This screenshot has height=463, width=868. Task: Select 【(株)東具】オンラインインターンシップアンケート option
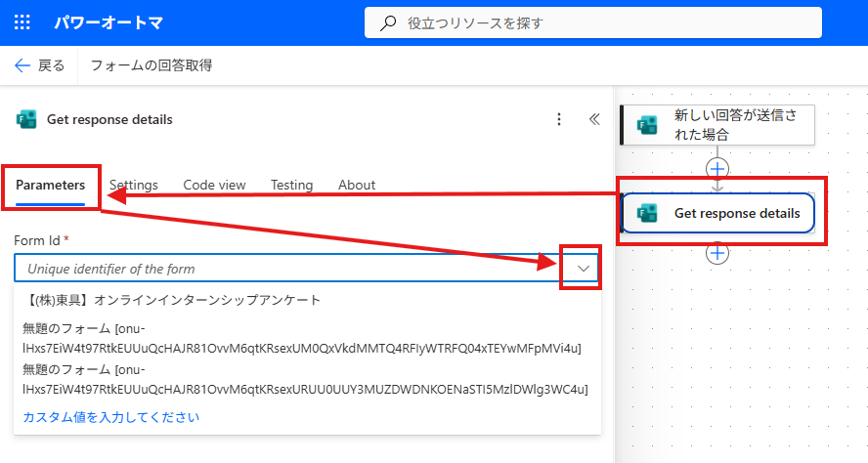[307, 301]
